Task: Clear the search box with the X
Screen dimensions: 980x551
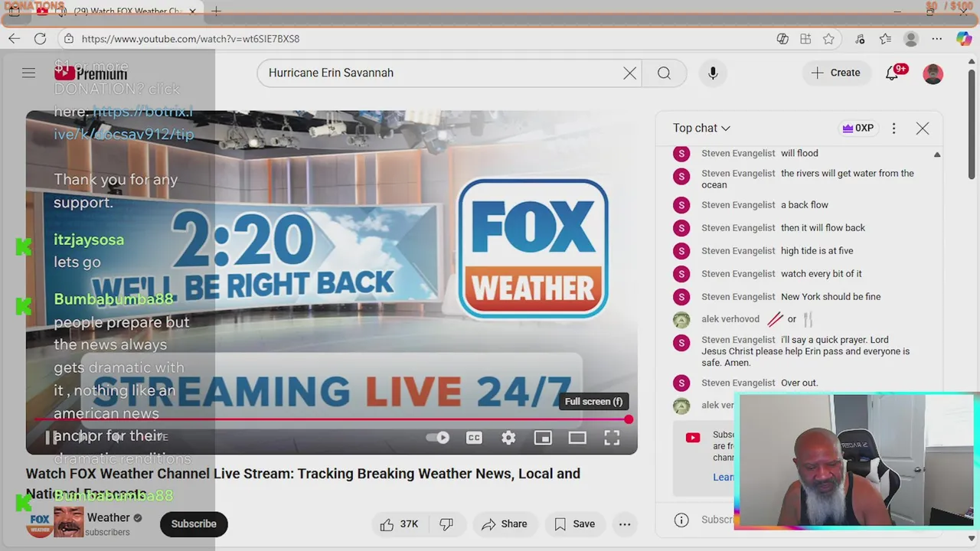Action: 629,73
